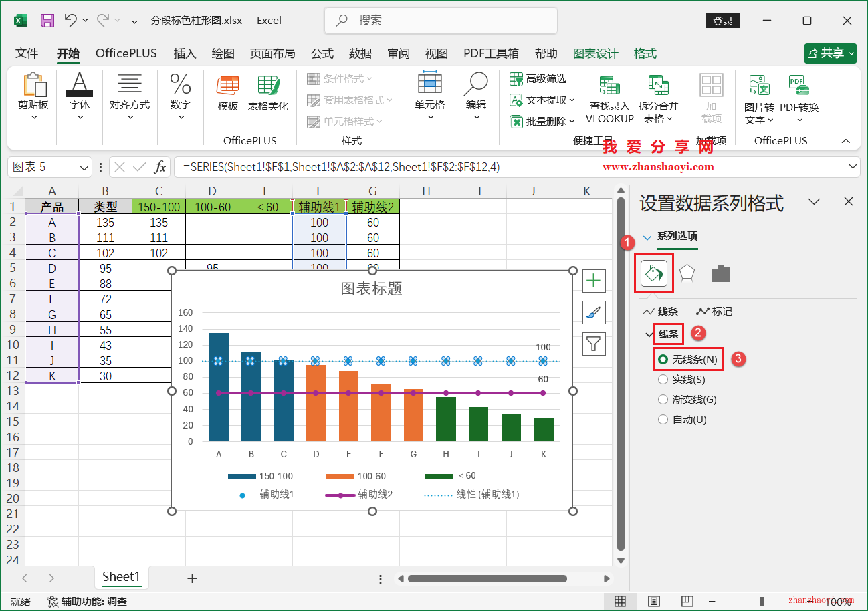This screenshot has height=611, width=868.
Task: Enable the 实线(S) option
Action: (663, 379)
